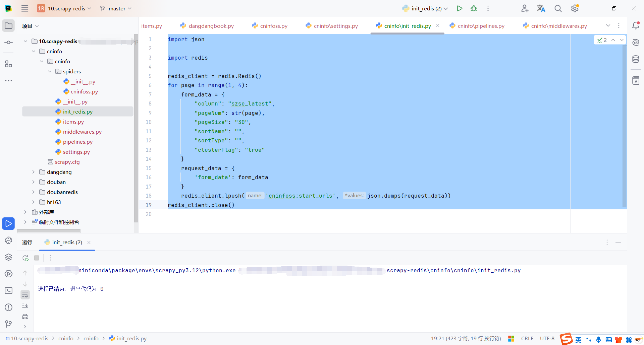Open cninfoss.py in the spiders folder
Viewport: 644px width, 345px height.
click(84, 91)
